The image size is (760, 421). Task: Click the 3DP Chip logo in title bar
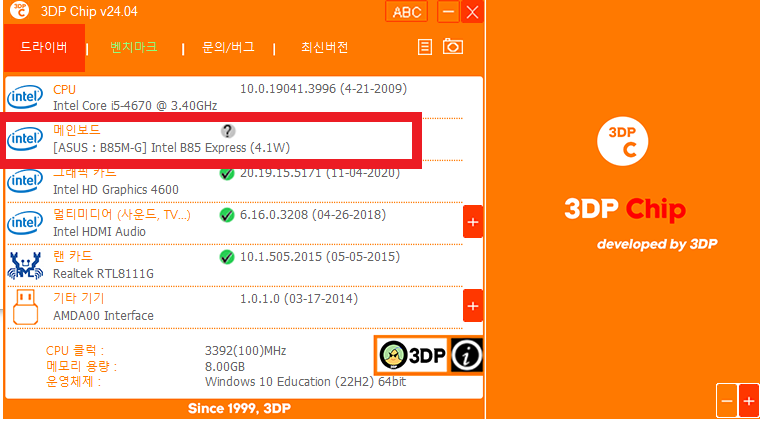point(20,11)
